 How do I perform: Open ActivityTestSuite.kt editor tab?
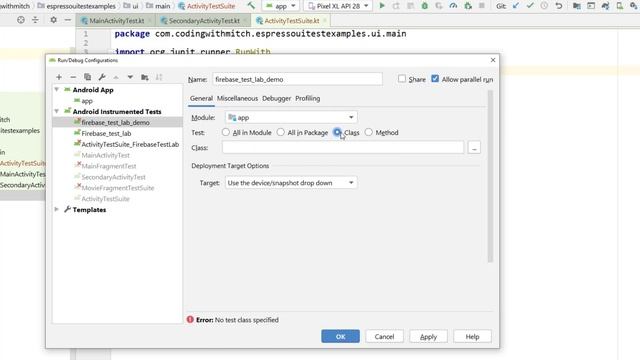291,20
